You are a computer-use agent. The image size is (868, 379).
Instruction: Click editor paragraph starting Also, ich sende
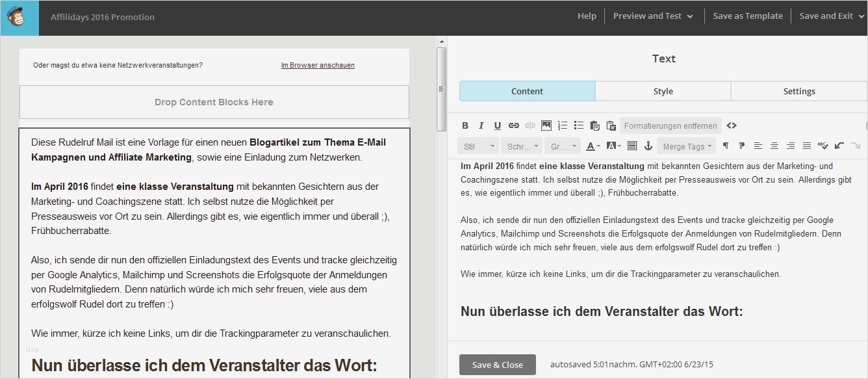[x=652, y=233]
